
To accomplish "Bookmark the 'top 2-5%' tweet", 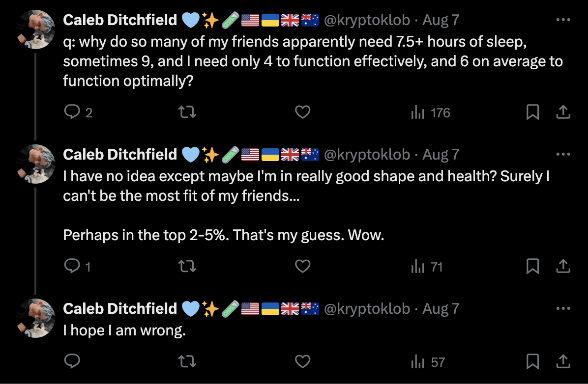I will (533, 267).
